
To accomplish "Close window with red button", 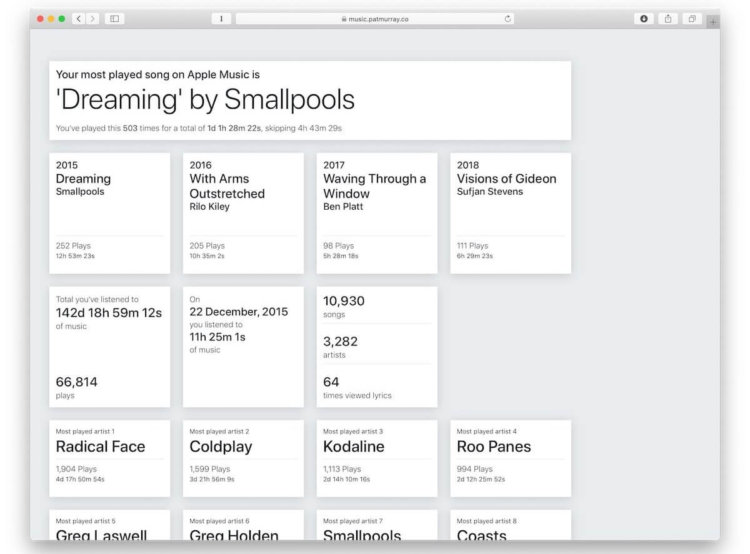I will (40, 19).
